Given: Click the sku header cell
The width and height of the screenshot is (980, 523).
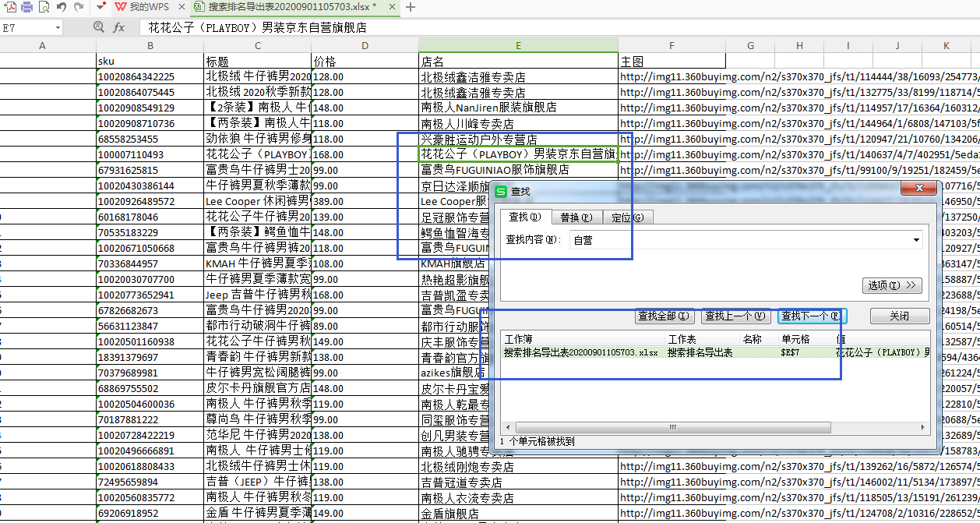Looking at the screenshot, I should (150, 61).
